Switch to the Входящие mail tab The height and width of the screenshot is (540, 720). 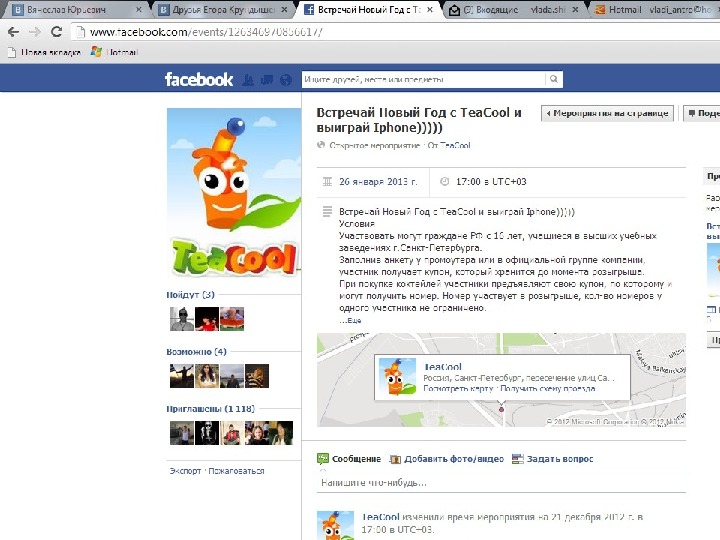513,9
